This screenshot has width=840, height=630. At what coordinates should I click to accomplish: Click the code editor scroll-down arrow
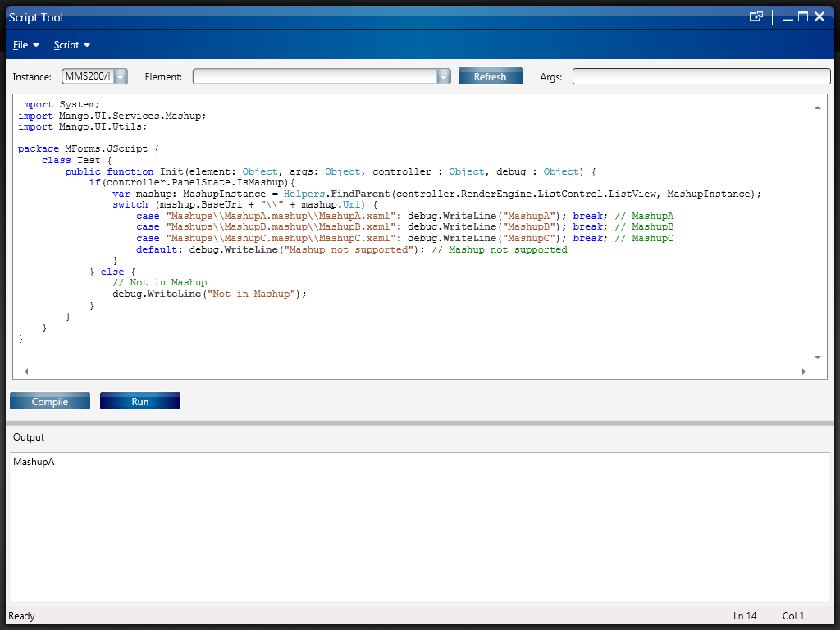pos(817,358)
